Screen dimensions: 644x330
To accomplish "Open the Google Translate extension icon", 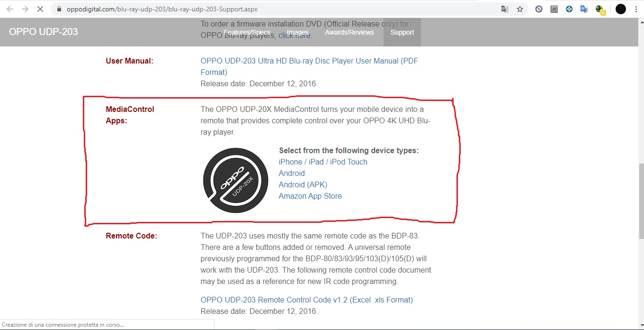I will pos(584,9).
